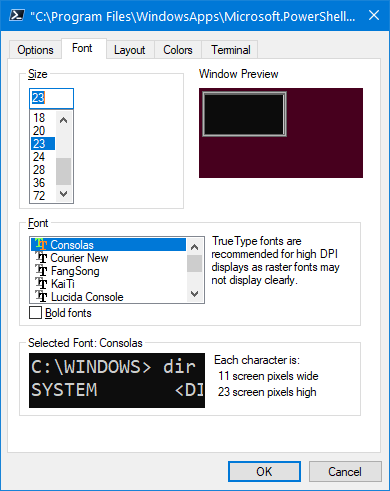390x491 pixels.
Task: Click the size list scroll up arrow
Action: (63, 120)
